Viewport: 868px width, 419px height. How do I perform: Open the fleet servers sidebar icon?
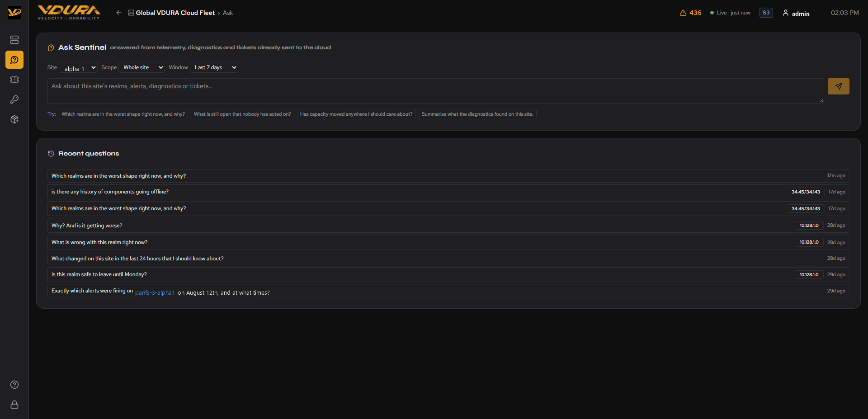14,40
